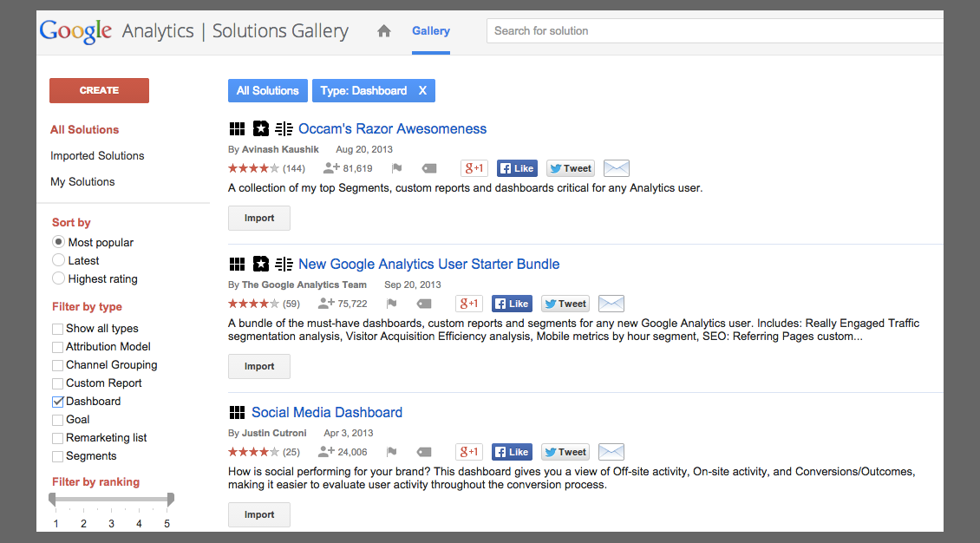Image resolution: width=980 pixels, height=543 pixels.
Task: Click author The Google Analytics Team
Action: coord(304,285)
